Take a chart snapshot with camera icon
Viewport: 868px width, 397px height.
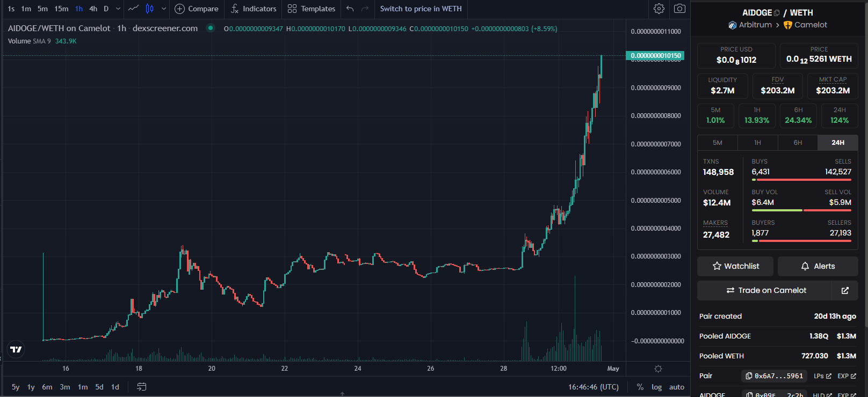pos(679,9)
